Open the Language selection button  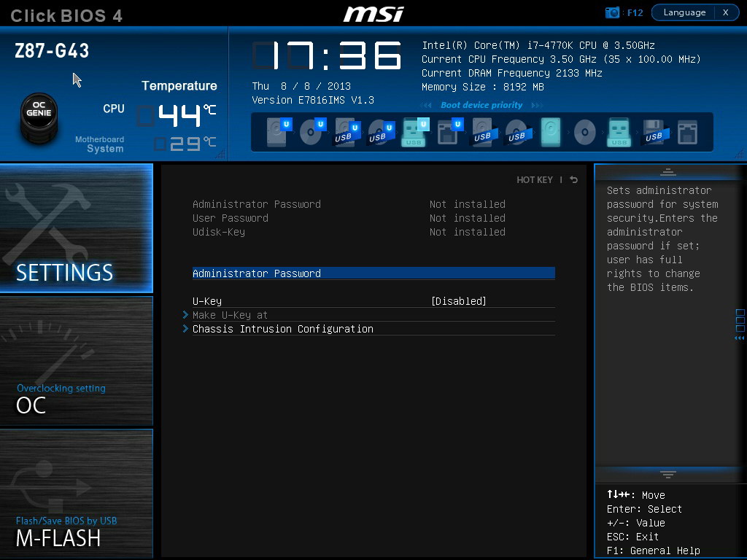684,12
